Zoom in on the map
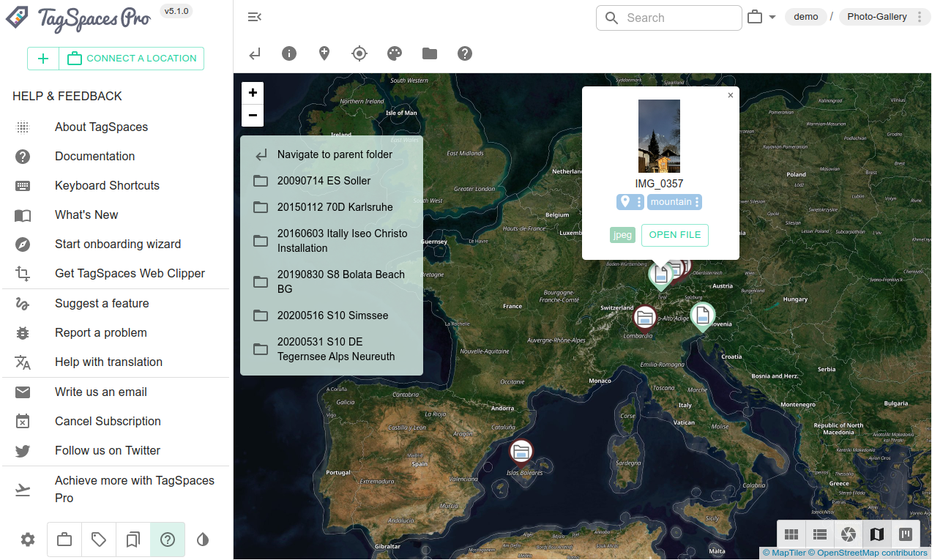The image size is (932, 560). [x=253, y=93]
